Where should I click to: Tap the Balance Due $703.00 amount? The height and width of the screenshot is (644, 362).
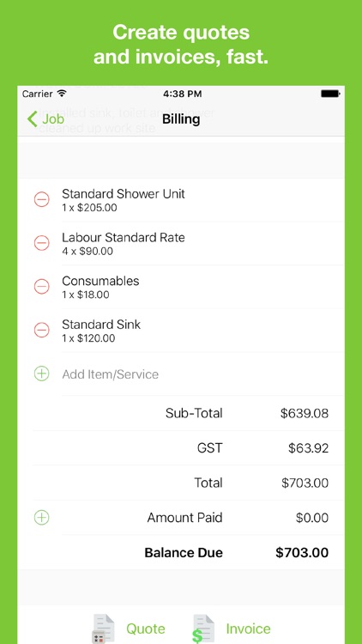[302, 552]
